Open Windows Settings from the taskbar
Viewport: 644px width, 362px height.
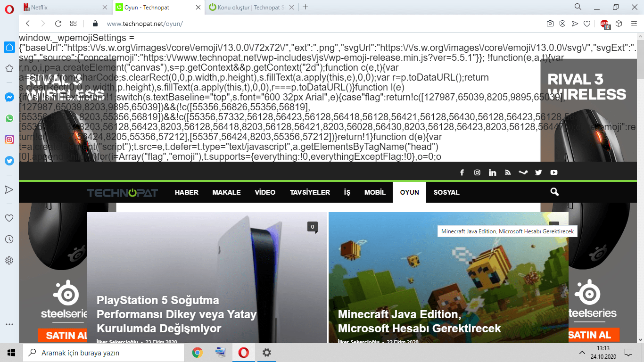pos(266,353)
